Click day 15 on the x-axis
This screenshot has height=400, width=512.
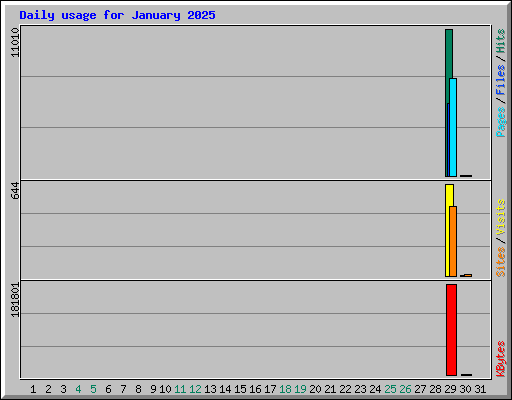[240, 389]
